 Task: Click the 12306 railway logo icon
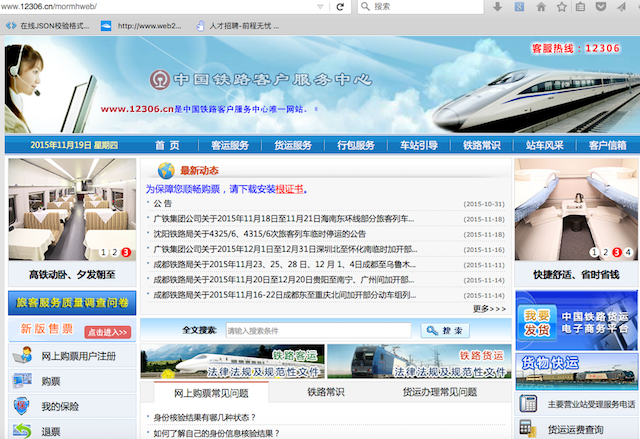[x=160, y=80]
